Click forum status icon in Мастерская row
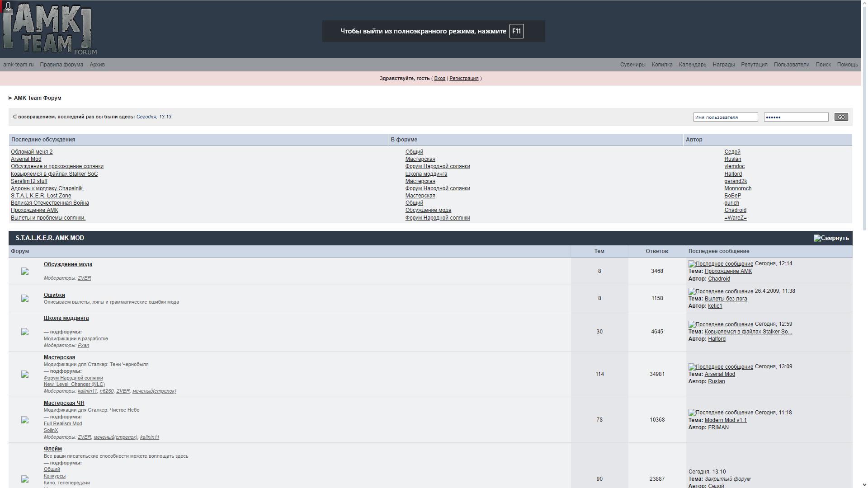This screenshot has width=868, height=488. [25, 374]
